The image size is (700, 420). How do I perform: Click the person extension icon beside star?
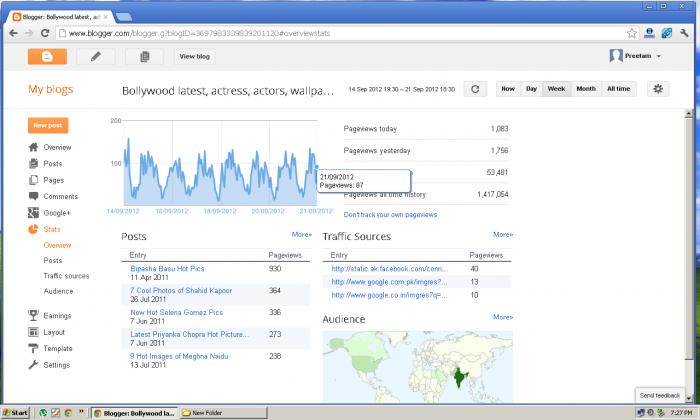(x=650, y=33)
